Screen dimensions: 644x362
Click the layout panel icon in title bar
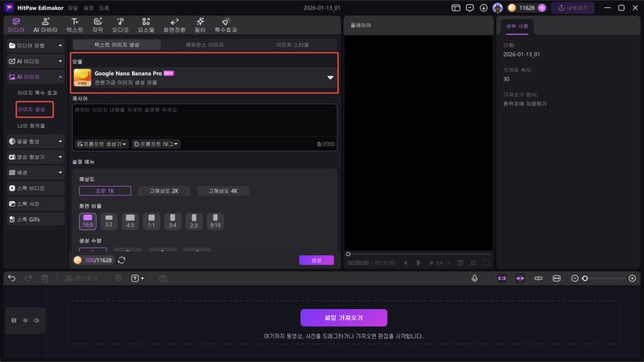tap(456, 8)
